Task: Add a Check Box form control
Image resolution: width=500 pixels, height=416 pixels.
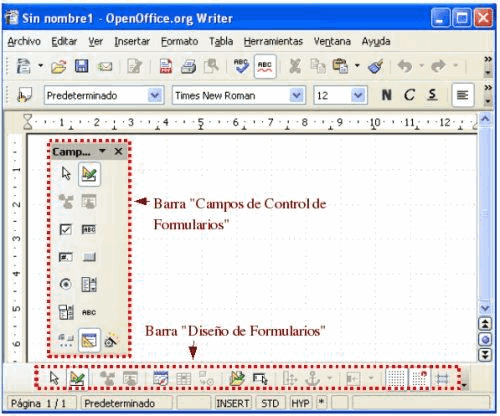Action: pyautogui.click(x=65, y=229)
